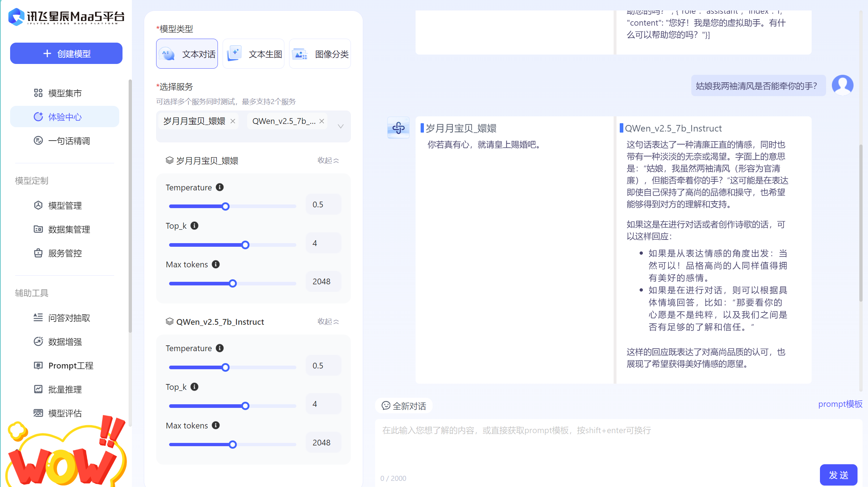Click the 岁月月宝贝_嬛嬛 Temperature value field
This screenshot has width=868, height=487.
coord(323,204)
